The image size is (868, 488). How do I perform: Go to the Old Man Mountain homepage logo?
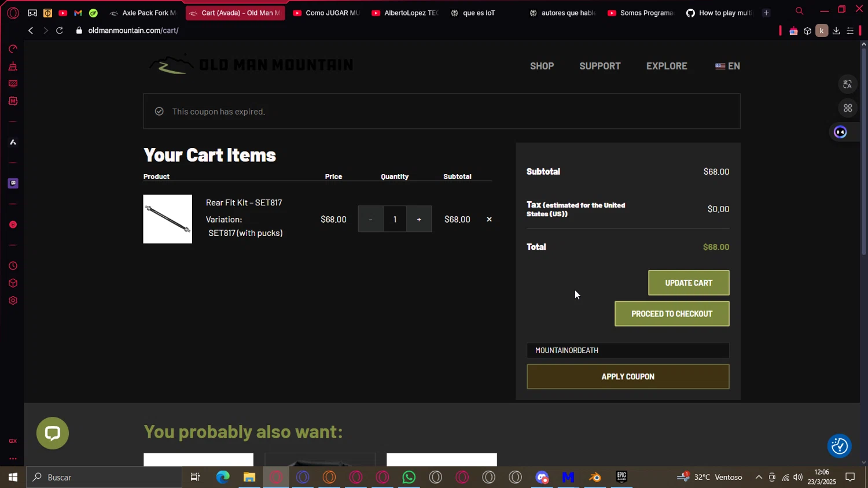click(250, 65)
